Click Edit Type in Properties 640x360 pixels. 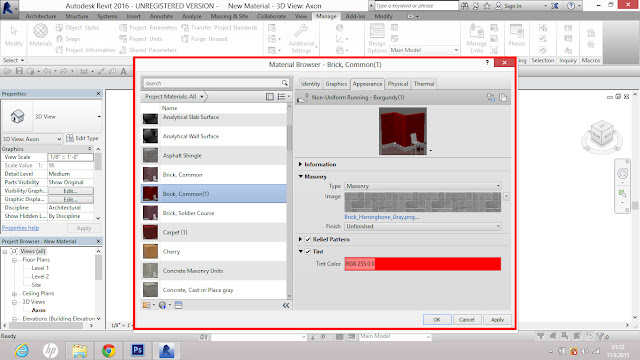click(x=82, y=138)
